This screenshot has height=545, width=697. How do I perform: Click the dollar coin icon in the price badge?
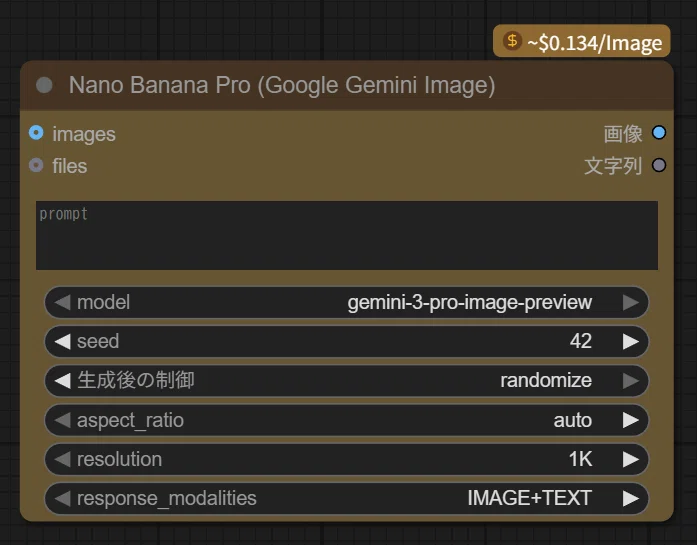(512, 41)
